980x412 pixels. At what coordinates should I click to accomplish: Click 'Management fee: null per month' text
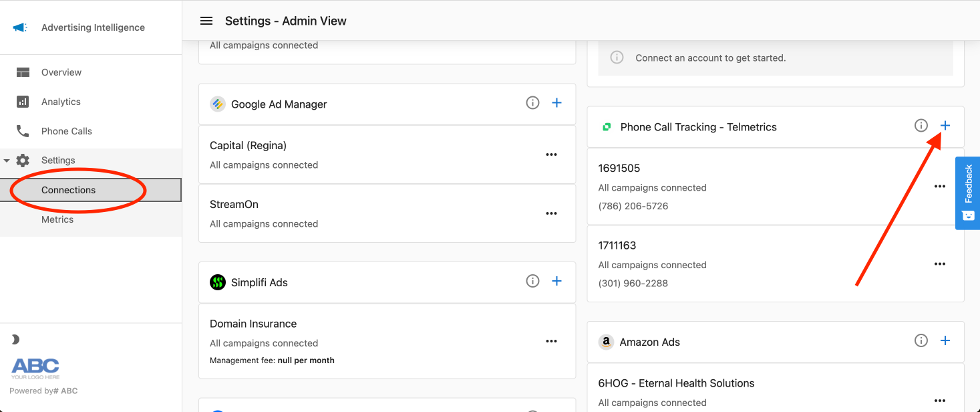(272, 360)
